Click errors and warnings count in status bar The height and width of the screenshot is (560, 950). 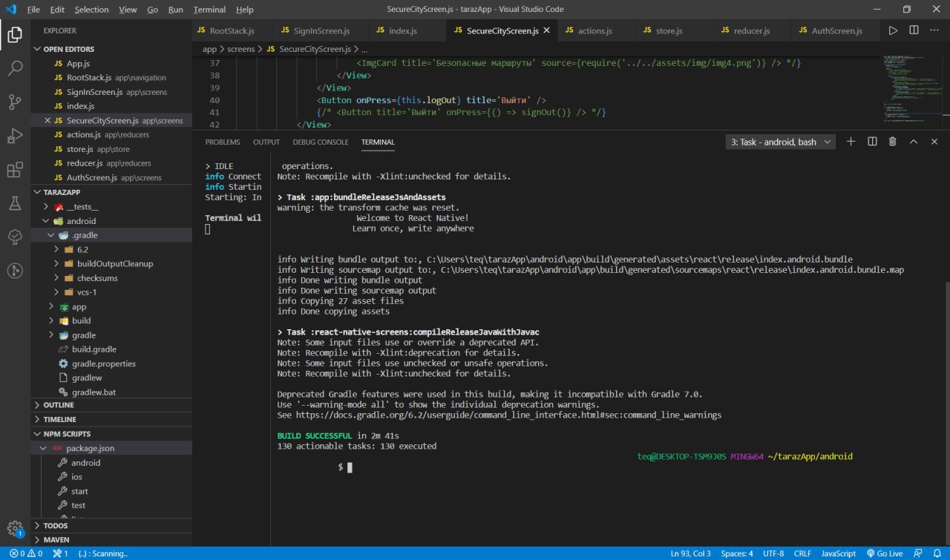[x=25, y=553]
